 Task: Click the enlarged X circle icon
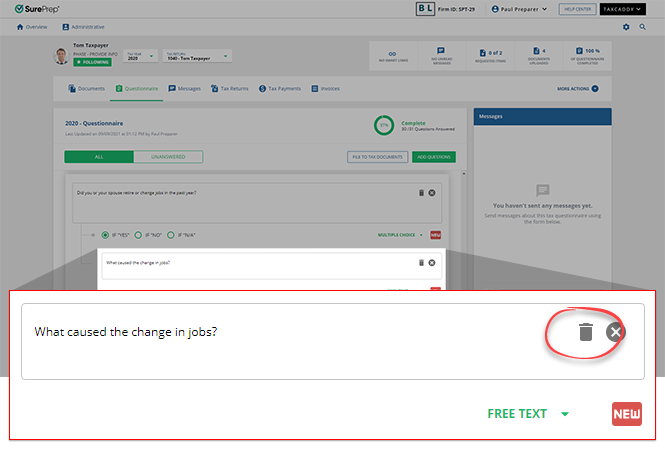[615, 332]
